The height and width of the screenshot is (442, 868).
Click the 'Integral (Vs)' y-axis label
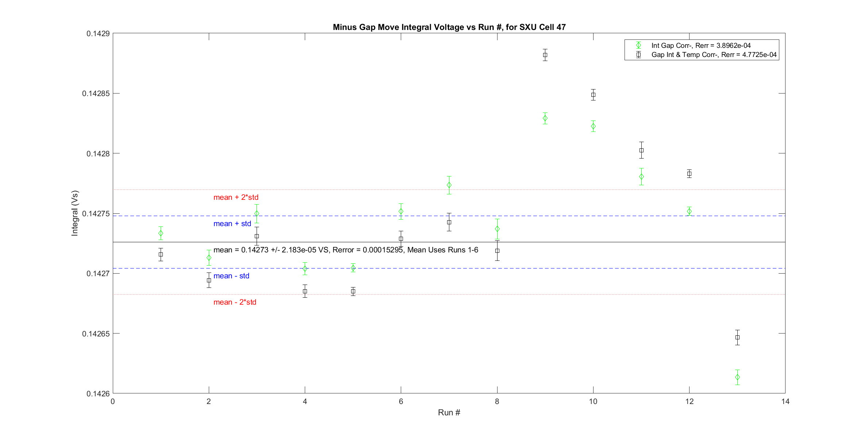point(74,213)
